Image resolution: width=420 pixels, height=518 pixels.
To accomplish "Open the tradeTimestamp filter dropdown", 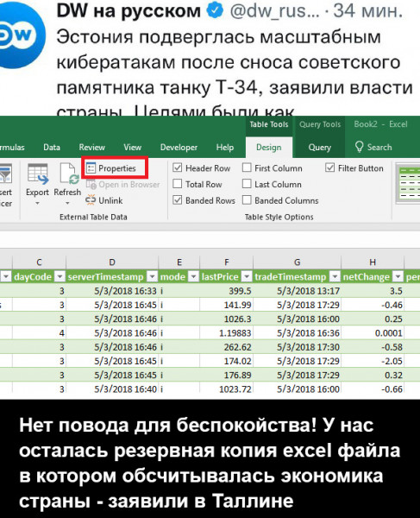I will click(335, 276).
